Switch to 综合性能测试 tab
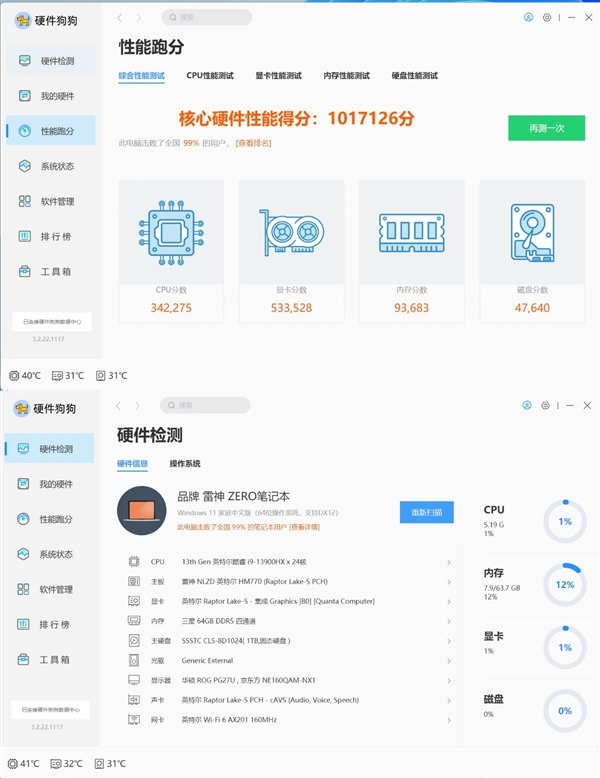The width and height of the screenshot is (600, 779). [142, 76]
